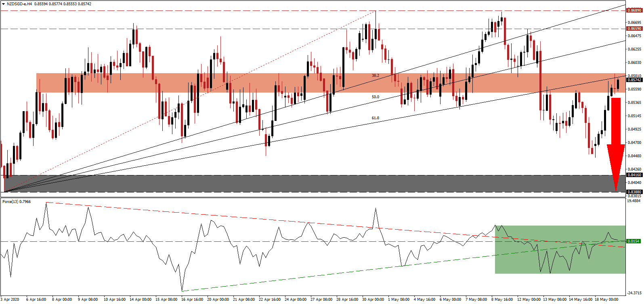Select the grey support zone rectangle
Viewport: 644px width, 304px height.
(x=283, y=184)
